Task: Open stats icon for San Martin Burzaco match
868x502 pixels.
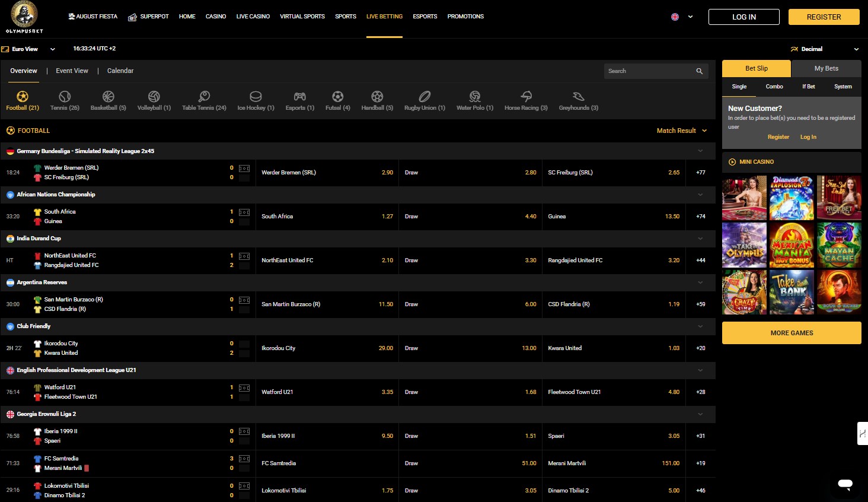Action: (x=244, y=300)
